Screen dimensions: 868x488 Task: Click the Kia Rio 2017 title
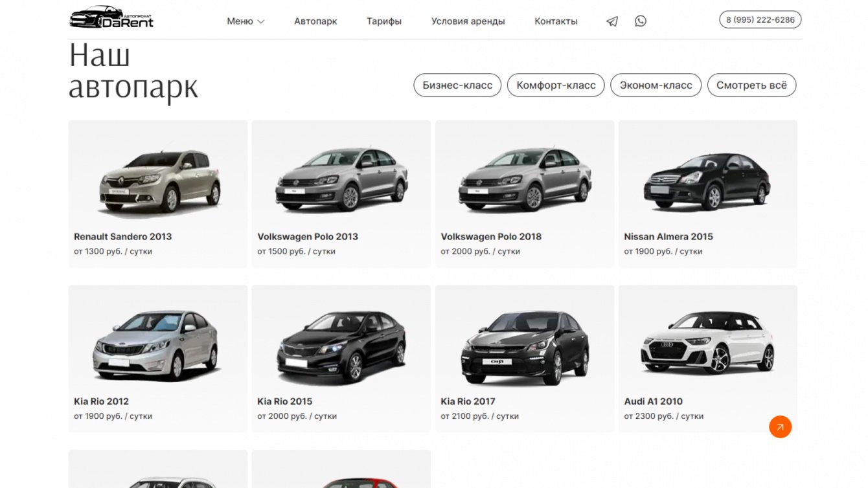coord(468,401)
